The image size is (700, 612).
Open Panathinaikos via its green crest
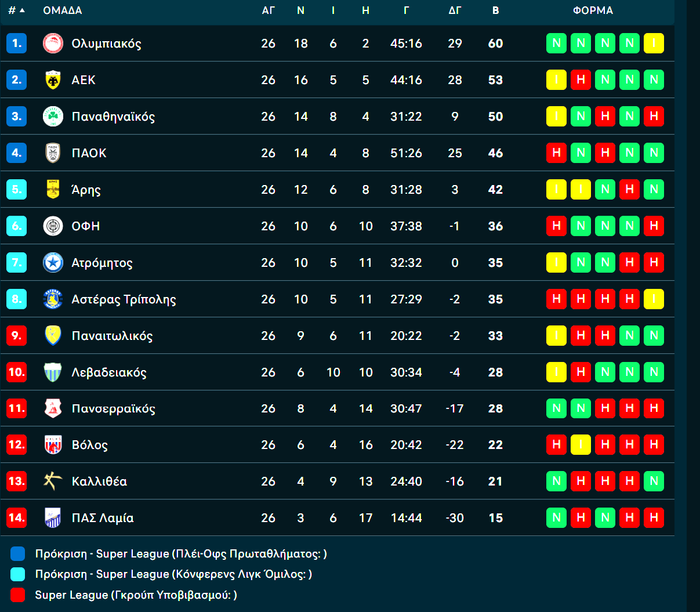pos(53,117)
